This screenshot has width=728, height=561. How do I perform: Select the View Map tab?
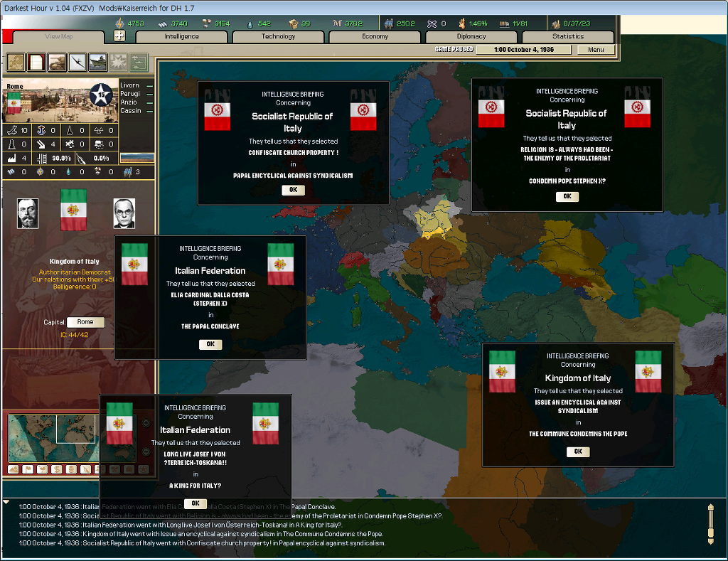[58, 36]
